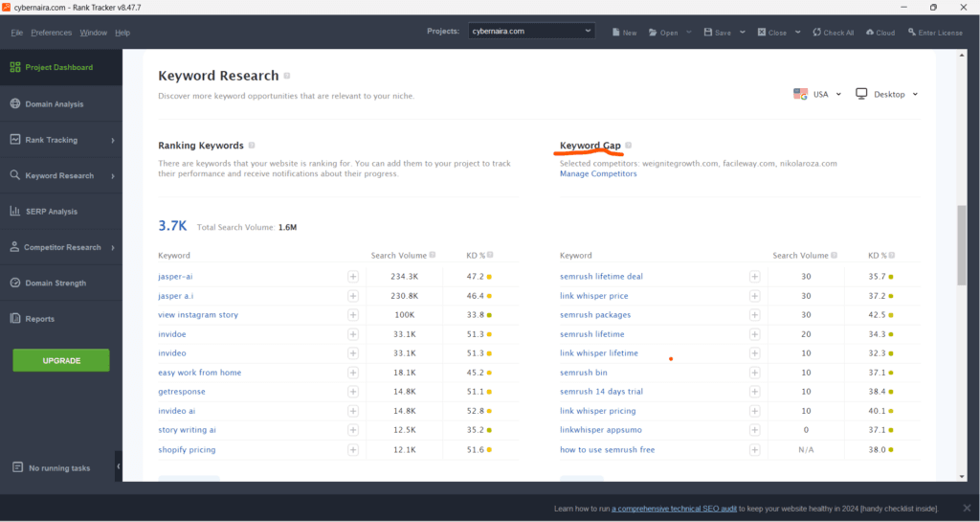Add jasper-ai keyword with plus icon
Screen dimensions: 980x522
pyautogui.click(x=353, y=276)
